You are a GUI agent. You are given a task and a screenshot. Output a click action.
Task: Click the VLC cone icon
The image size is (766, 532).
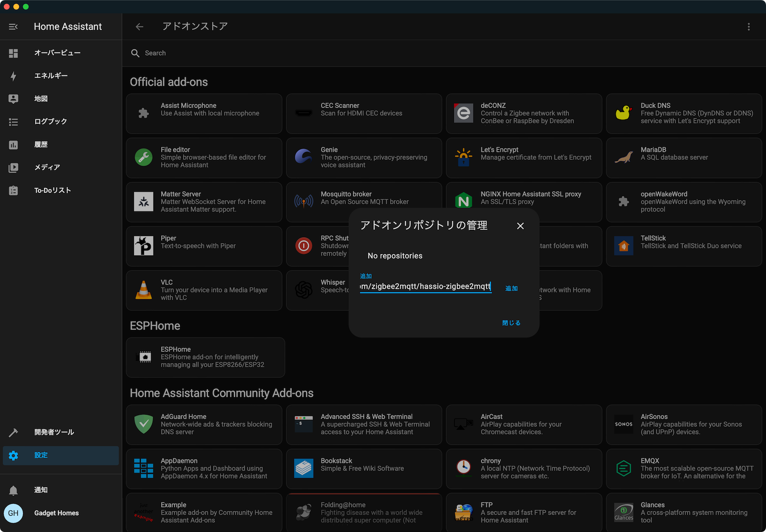(x=144, y=290)
